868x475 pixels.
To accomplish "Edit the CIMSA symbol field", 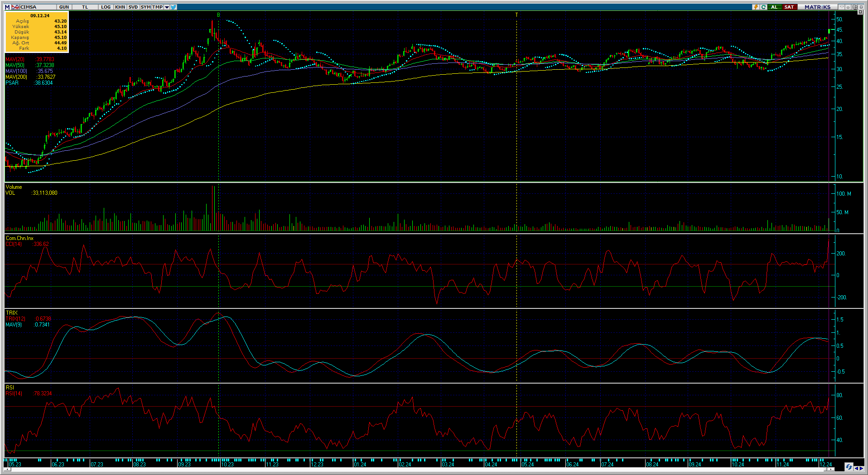I will point(38,7).
